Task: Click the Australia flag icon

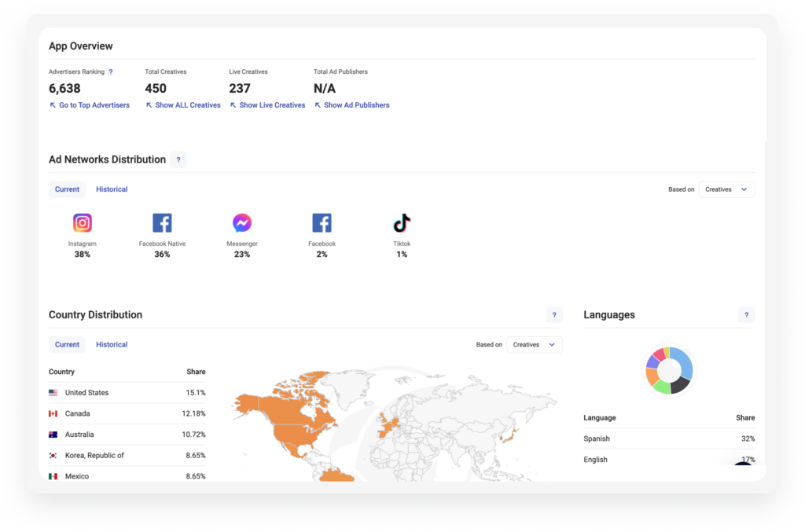Action: (53, 435)
